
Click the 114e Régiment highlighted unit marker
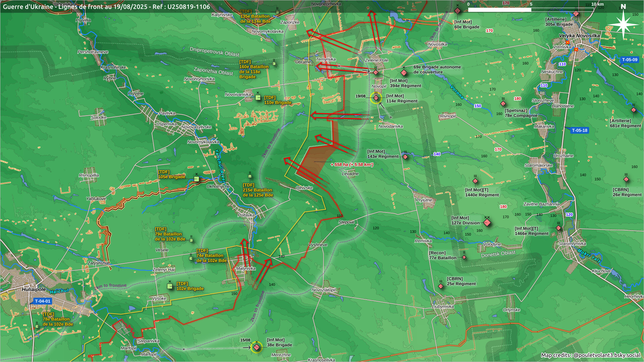[376, 98]
